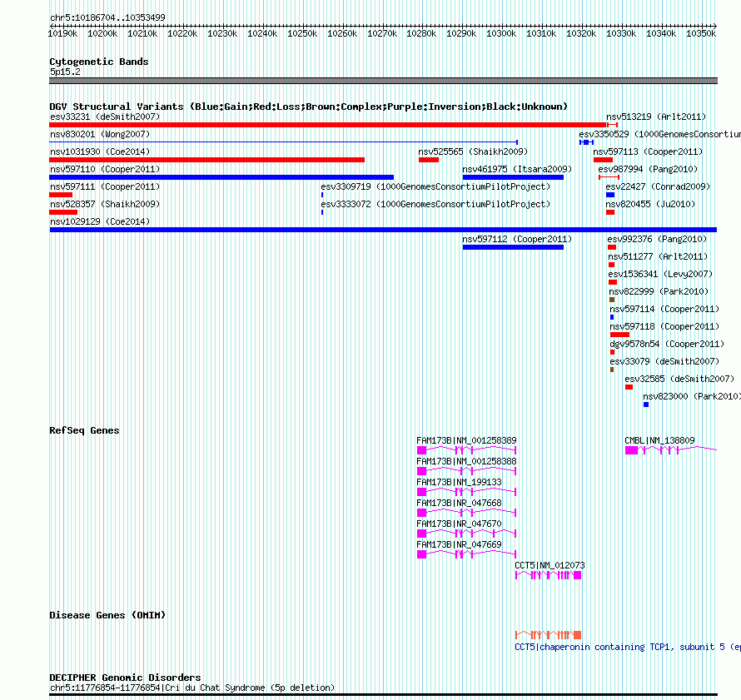Click the esv3309719 1000GenomesConsortiumPilotProject label

435,186
